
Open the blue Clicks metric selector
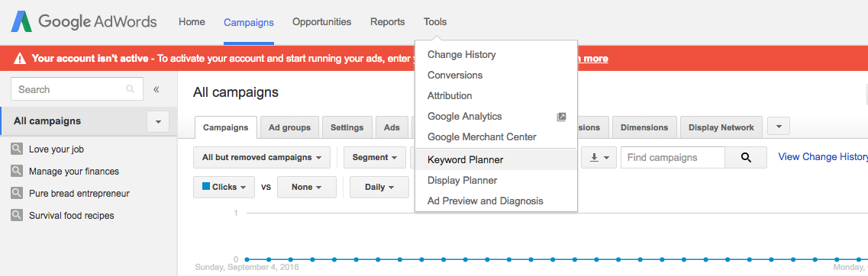point(224,187)
